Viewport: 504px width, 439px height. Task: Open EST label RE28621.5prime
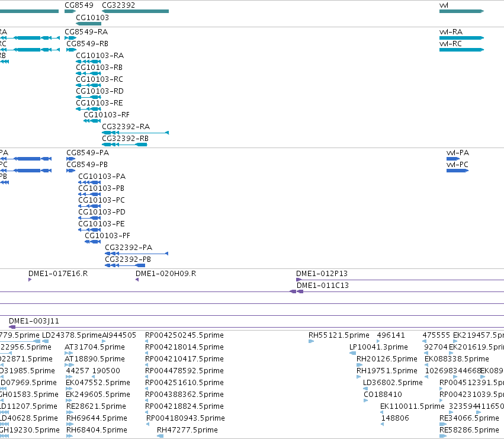point(96,406)
